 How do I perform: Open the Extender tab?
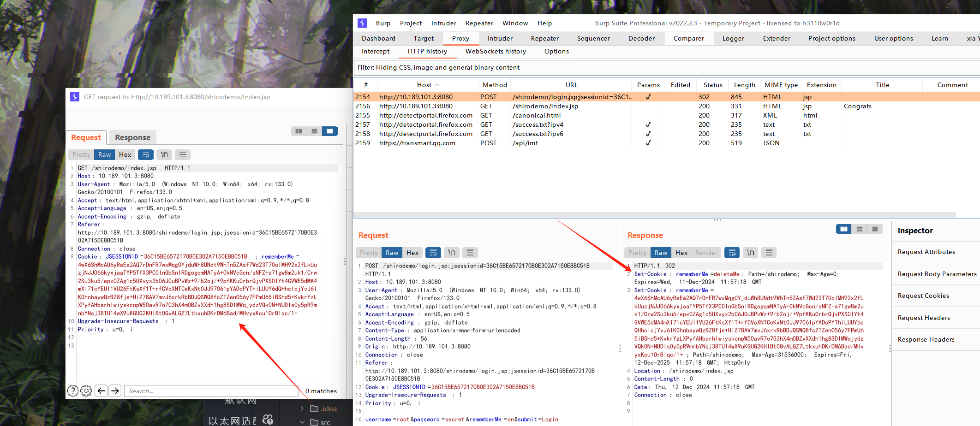(777, 38)
